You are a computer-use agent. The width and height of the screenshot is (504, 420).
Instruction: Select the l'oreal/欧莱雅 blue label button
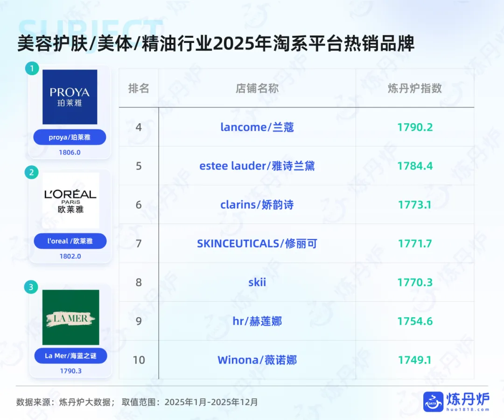(x=70, y=241)
